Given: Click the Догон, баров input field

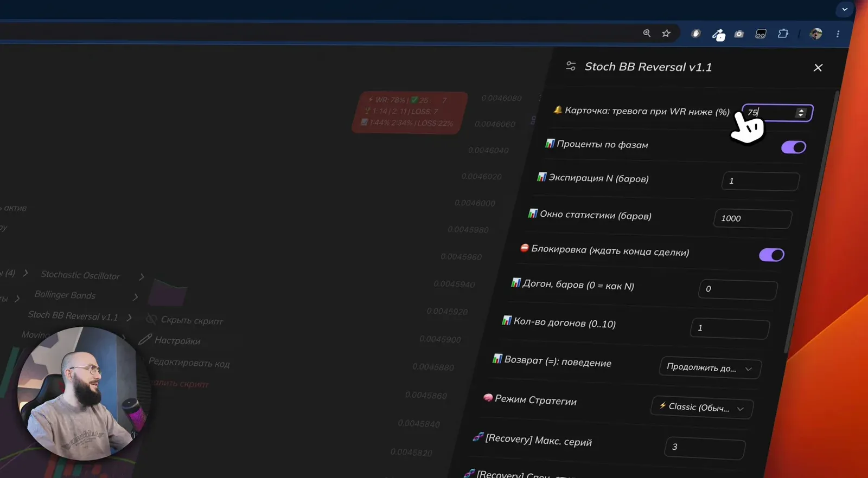Looking at the screenshot, I should pos(738,289).
